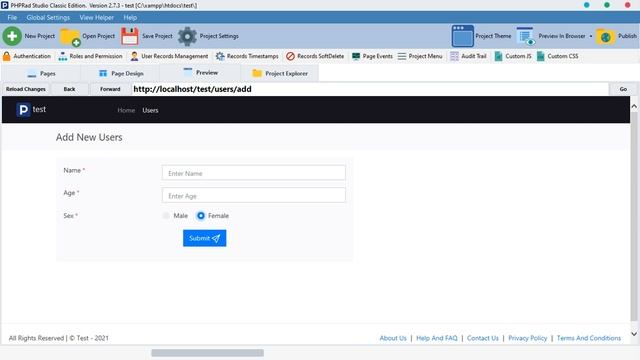Viewport: 640px width, 360px height.
Task: Open a project via the folder icon
Action: tap(70, 37)
